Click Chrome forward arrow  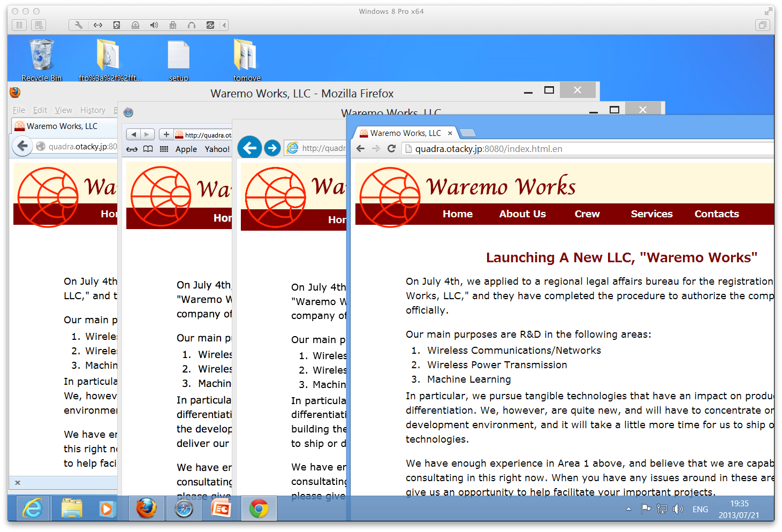pyautogui.click(x=376, y=149)
